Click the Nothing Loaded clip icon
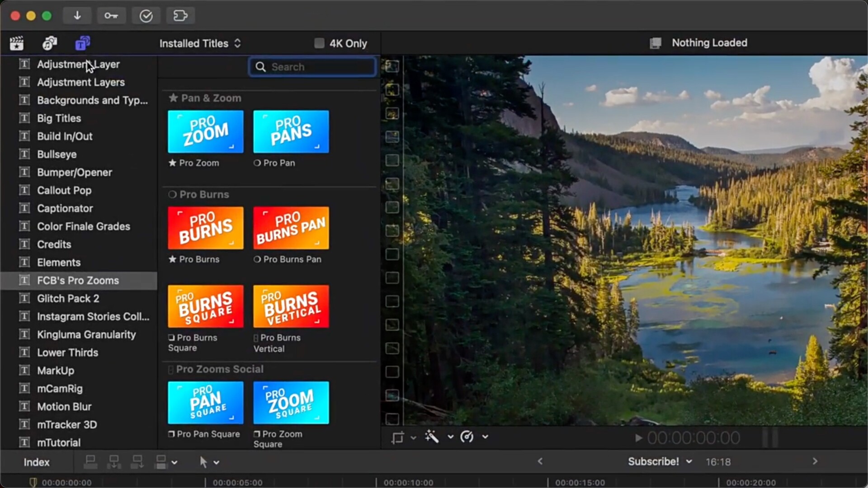The width and height of the screenshot is (868, 488). [x=656, y=43]
